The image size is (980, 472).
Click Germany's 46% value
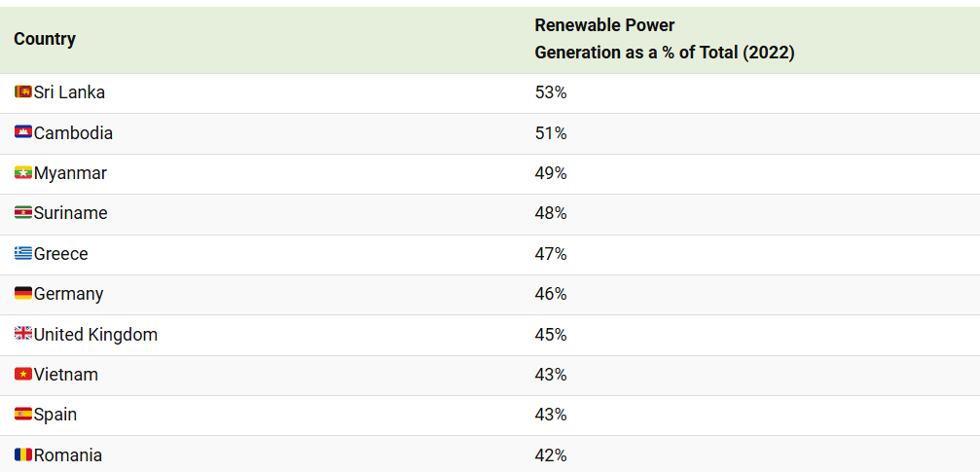click(551, 294)
